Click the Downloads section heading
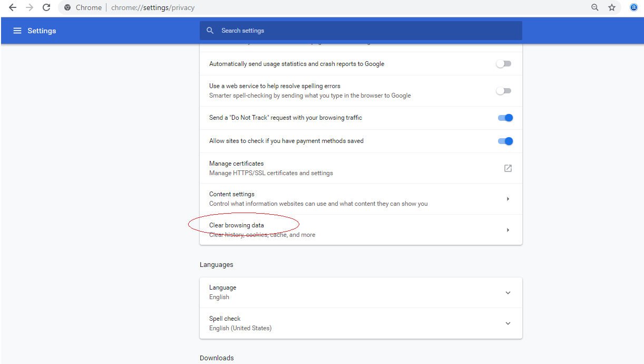Screen dimensions: 644x364 (x=217, y=358)
